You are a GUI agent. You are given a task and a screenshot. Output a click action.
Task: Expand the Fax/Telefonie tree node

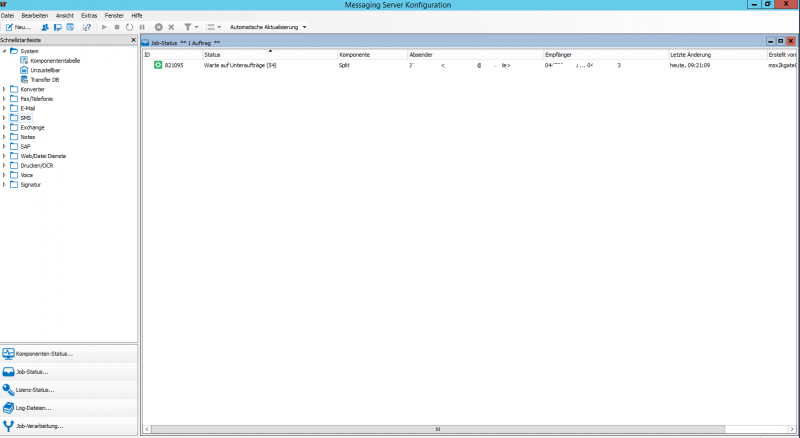coord(4,99)
